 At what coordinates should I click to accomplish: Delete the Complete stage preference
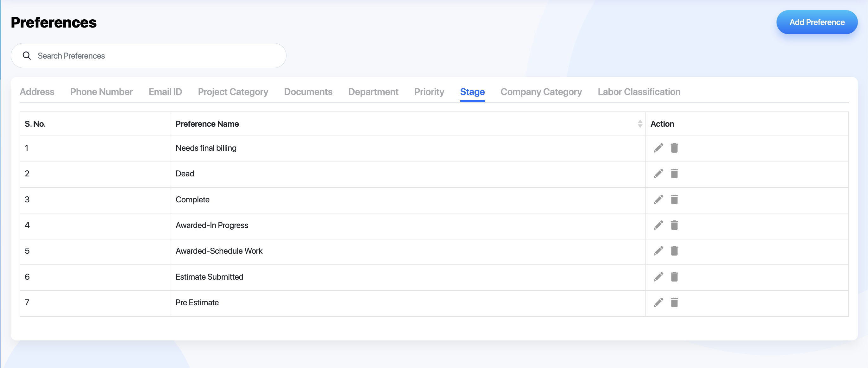click(674, 200)
